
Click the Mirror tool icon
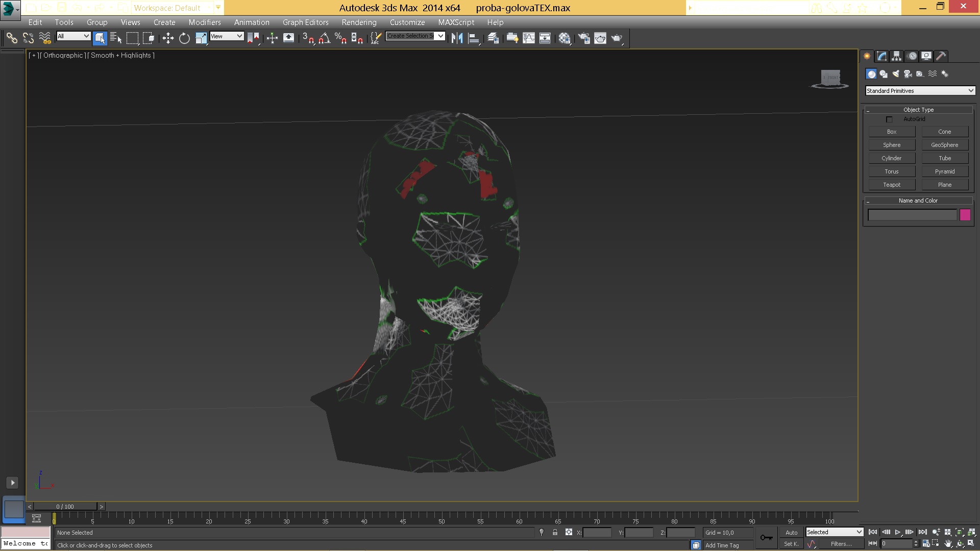pos(457,38)
